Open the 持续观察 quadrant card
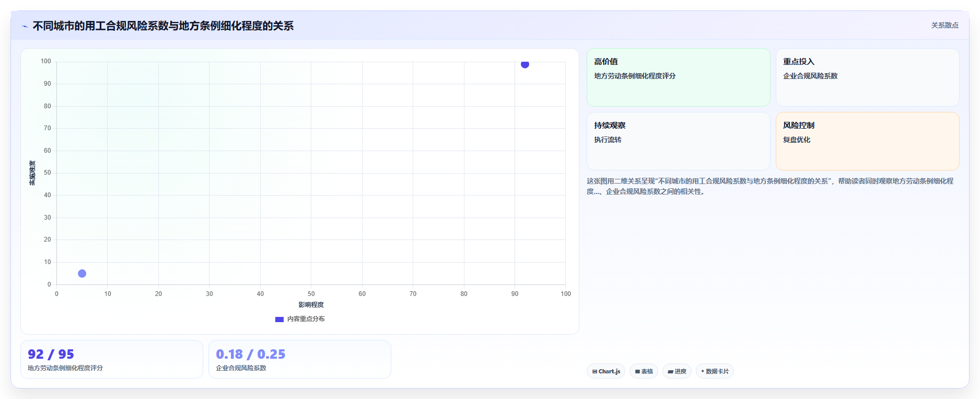 pyautogui.click(x=679, y=141)
